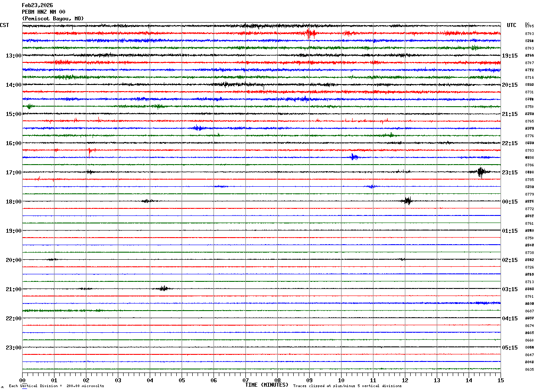This screenshot has height=392, width=536.
Task: Select the black burst on the 21:00 trace
Action: pyautogui.click(x=163, y=288)
